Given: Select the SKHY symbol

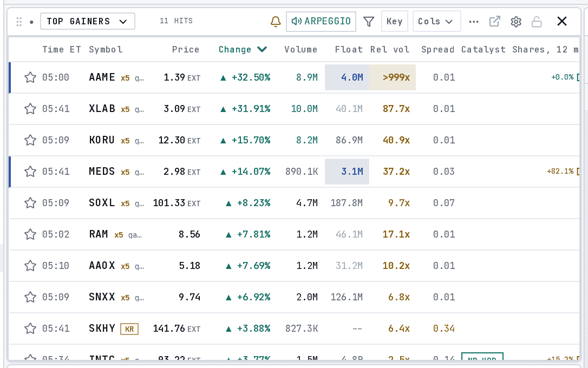Looking at the screenshot, I should coord(102,328).
